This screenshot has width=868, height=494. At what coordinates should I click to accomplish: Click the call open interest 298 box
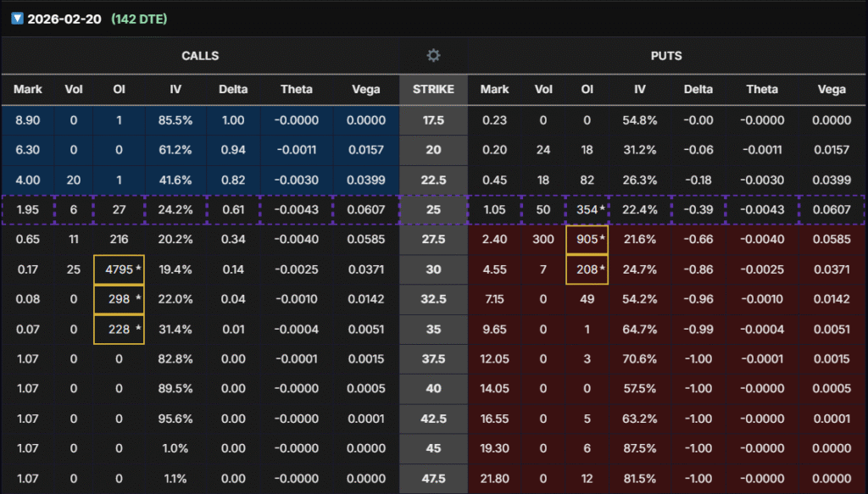coord(119,298)
